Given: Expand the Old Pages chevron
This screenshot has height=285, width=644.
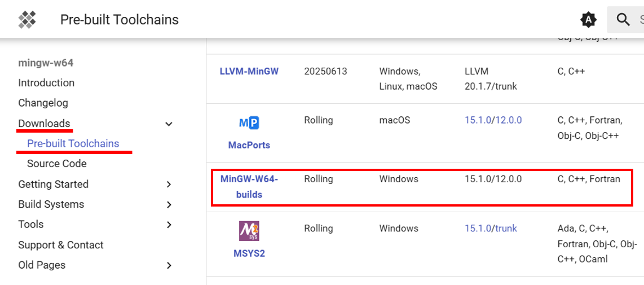Looking at the screenshot, I should click(x=169, y=265).
